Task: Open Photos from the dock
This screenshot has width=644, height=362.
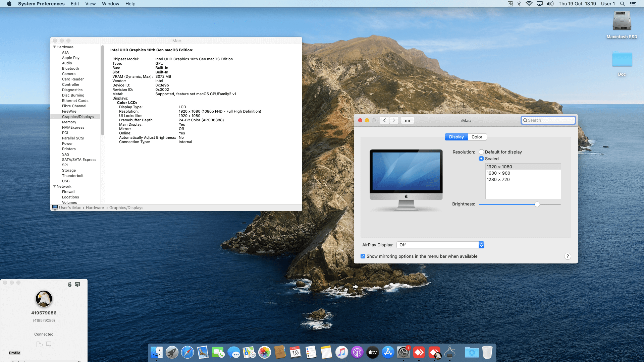Action: click(265, 352)
